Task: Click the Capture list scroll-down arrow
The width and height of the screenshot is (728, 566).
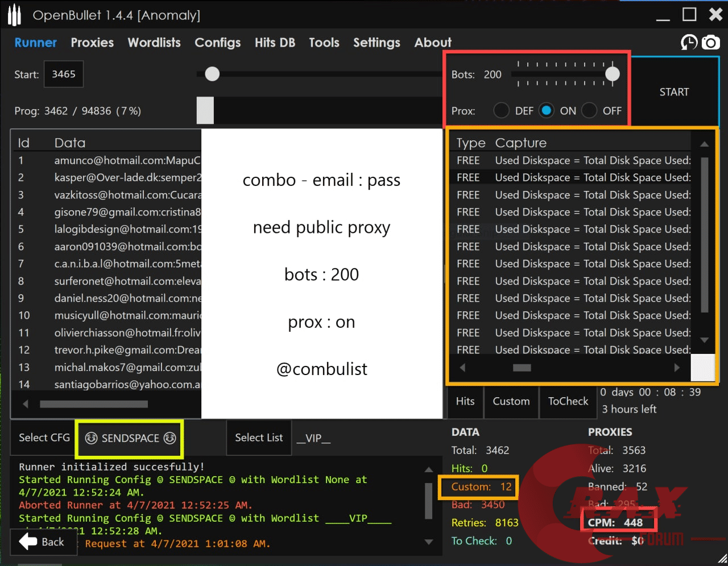Action: coord(704,340)
